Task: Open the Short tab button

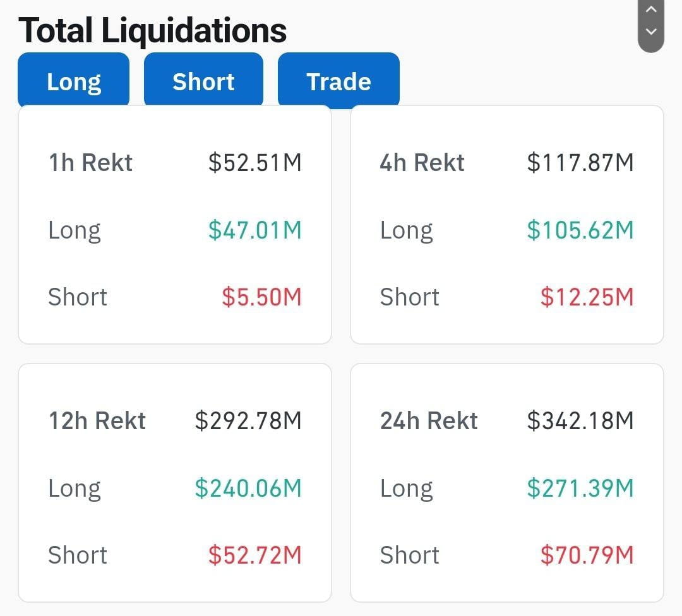Action: click(203, 80)
